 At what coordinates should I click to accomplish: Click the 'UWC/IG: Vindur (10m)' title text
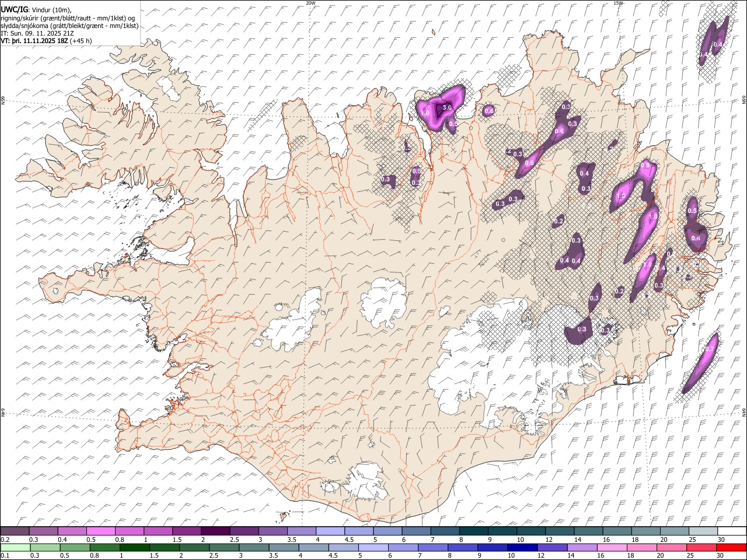tap(36, 10)
